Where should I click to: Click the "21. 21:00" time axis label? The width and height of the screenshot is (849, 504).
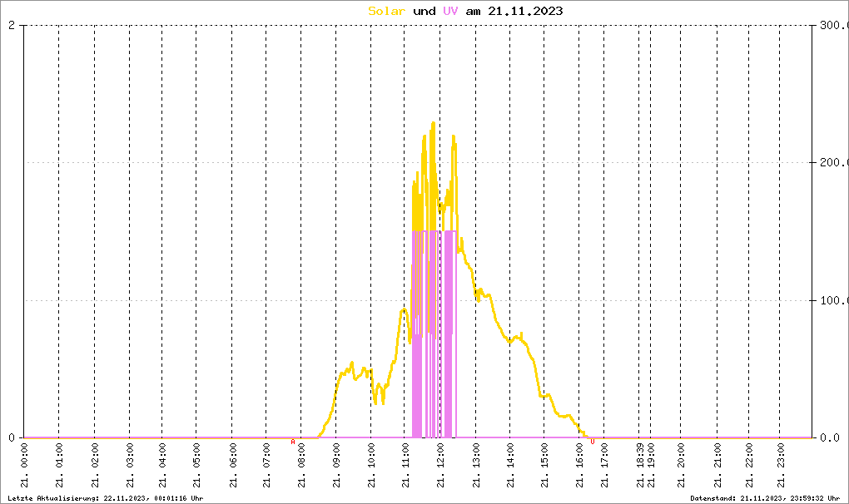(717, 466)
